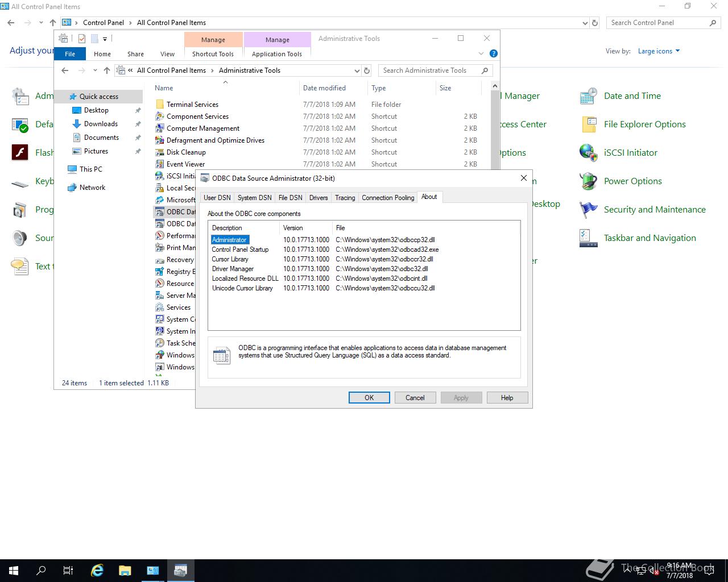Click Defragment and Optimize Drives icon

160,140
